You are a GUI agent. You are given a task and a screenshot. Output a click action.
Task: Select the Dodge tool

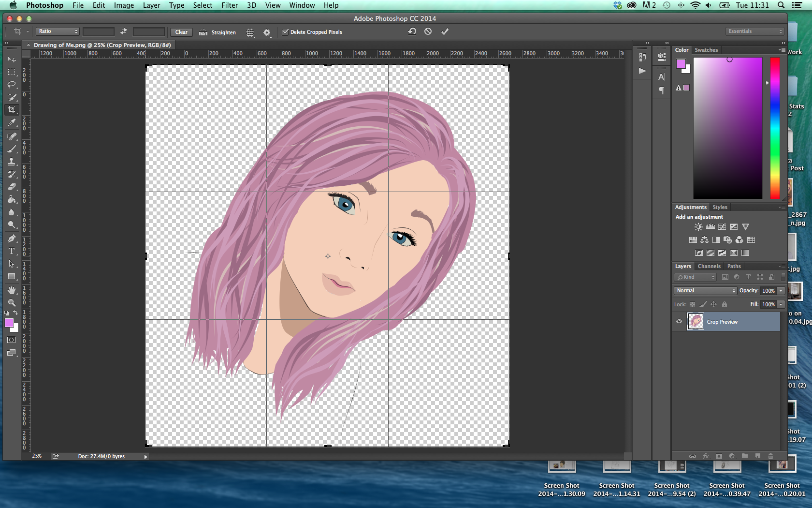[x=12, y=224]
